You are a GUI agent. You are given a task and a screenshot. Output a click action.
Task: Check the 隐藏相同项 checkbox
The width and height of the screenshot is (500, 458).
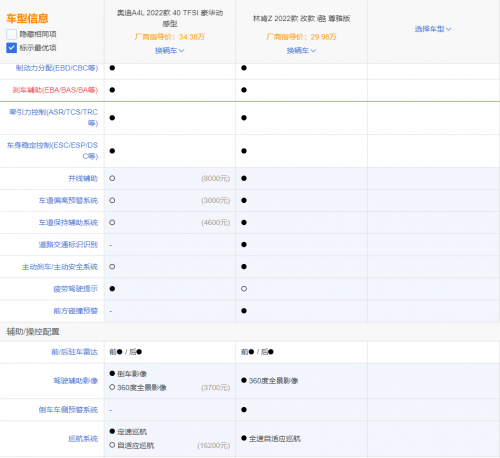coord(11,34)
